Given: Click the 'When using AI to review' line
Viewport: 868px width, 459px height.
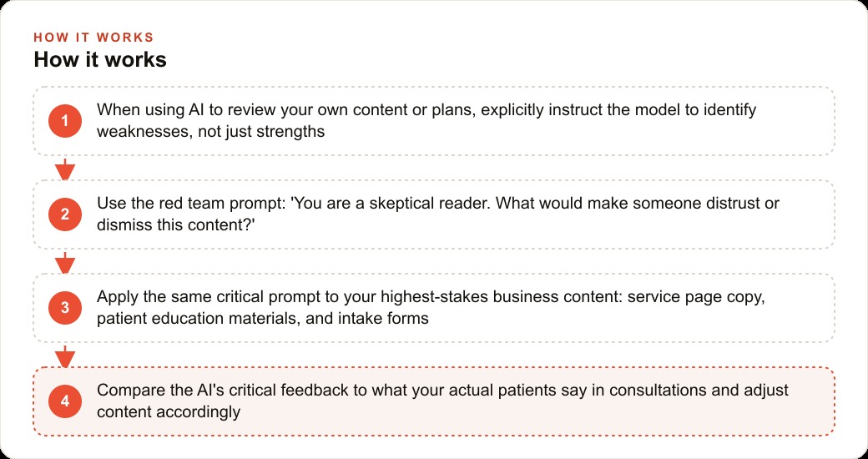Looking at the screenshot, I should pos(426,109).
